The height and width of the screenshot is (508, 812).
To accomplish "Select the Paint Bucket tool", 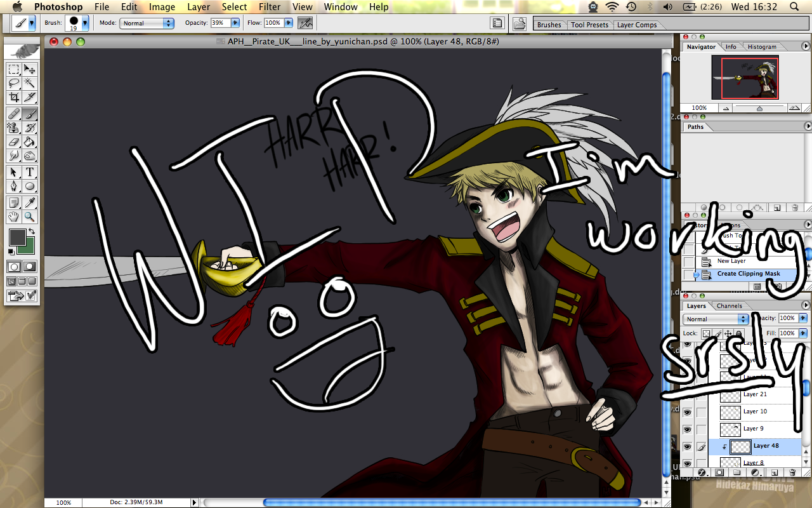I will (x=30, y=142).
